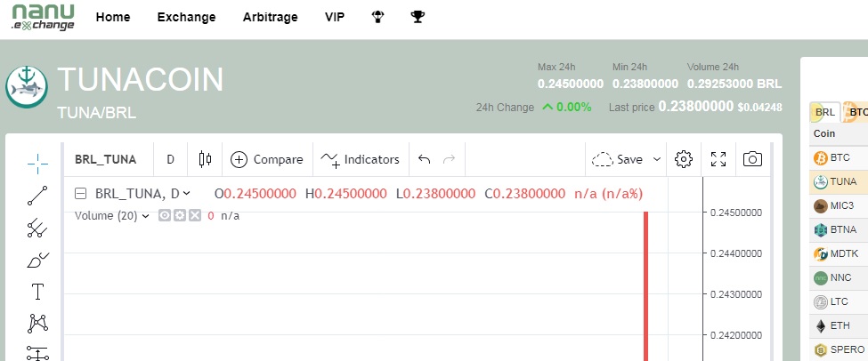The height and width of the screenshot is (361, 868).
Task: Click the Max 24h 0.24500000 value
Action: (x=571, y=84)
